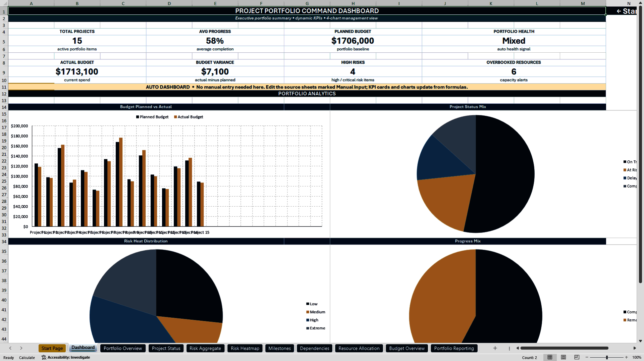The width and height of the screenshot is (644, 361).
Task: Click the Select All corner button
Action: [4, 3]
